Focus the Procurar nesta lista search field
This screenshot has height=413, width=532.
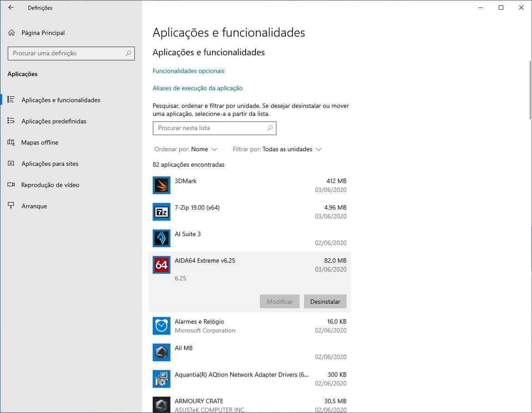[215, 128]
